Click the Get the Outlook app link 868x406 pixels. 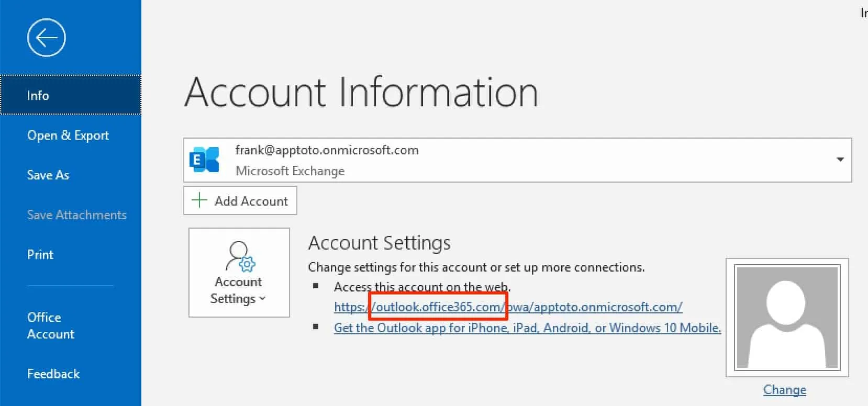tap(527, 328)
